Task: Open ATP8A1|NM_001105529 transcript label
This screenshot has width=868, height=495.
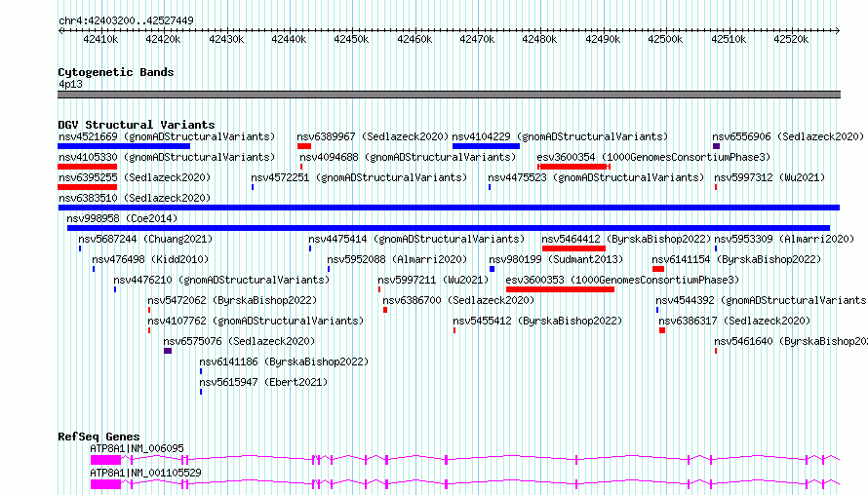Action: (145, 473)
